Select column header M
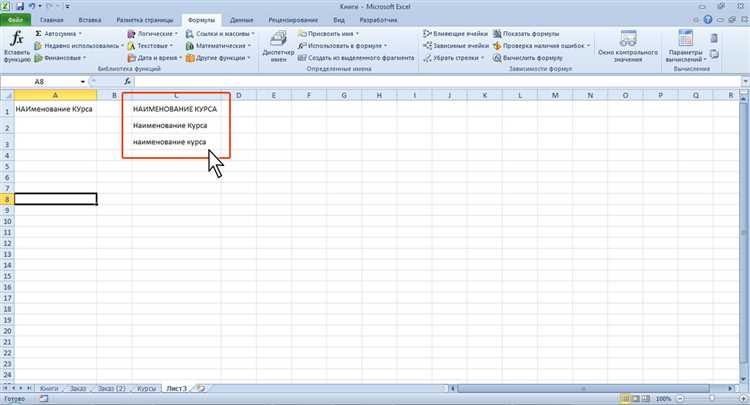This screenshot has height=405, width=750. (555, 96)
